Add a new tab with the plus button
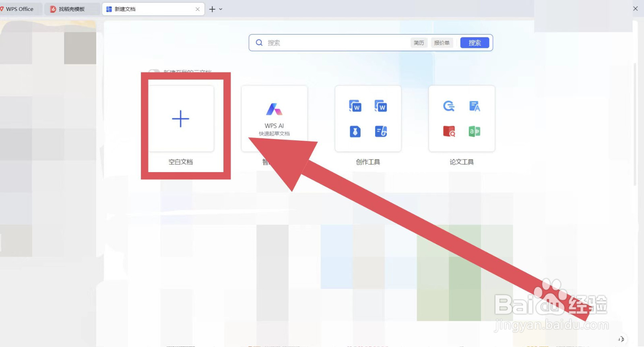 (x=212, y=9)
